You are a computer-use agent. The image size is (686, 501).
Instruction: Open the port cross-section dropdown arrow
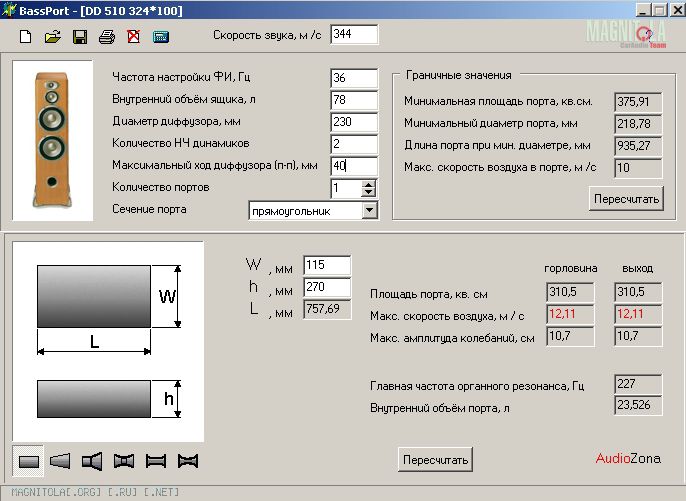[370, 210]
